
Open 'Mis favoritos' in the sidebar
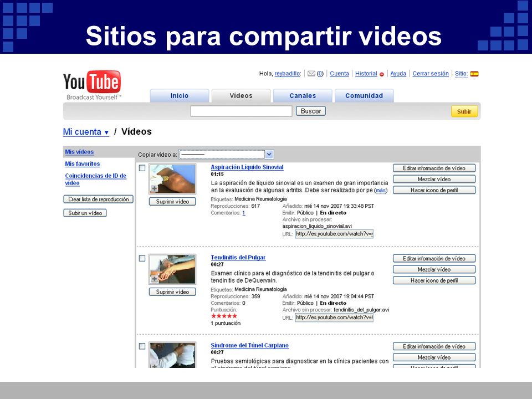83,164
